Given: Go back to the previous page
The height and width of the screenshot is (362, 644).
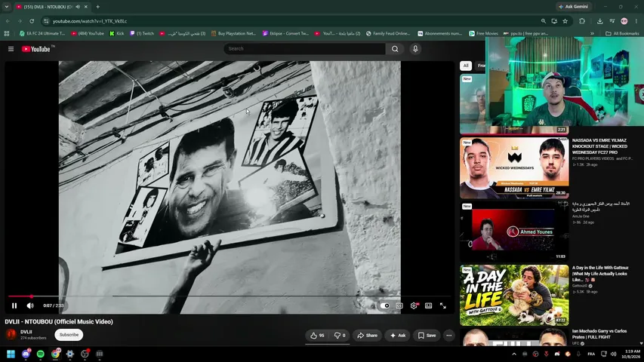Looking at the screenshot, I should pyautogui.click(x=8, y=21).
